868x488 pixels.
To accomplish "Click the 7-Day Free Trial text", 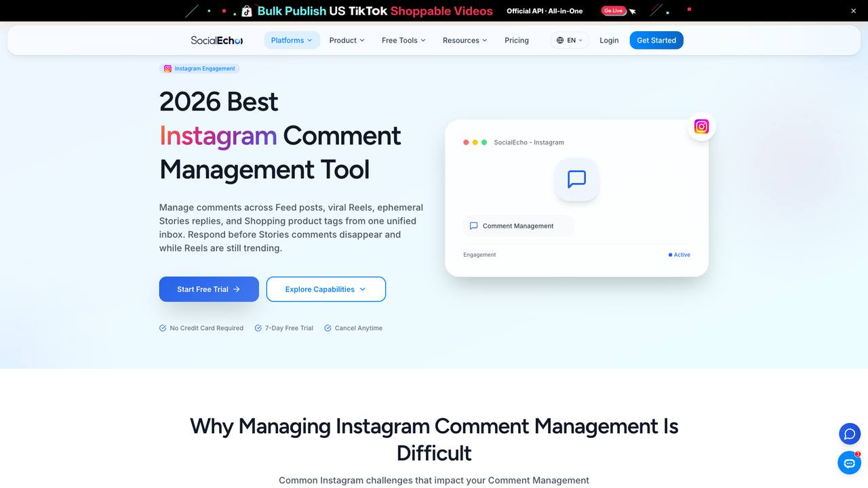I will [x=290, y=328].
